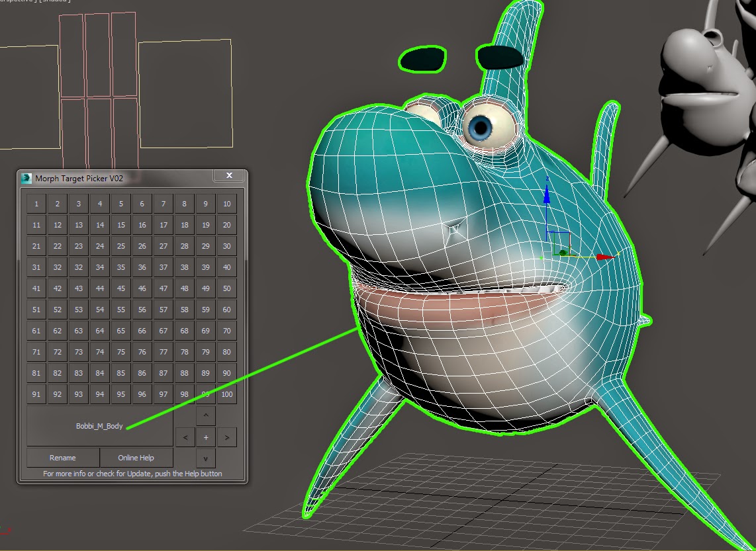756x551 pixels.
Task: Select morph target 14
Action: pyautogui.click(x=100, y=225)
